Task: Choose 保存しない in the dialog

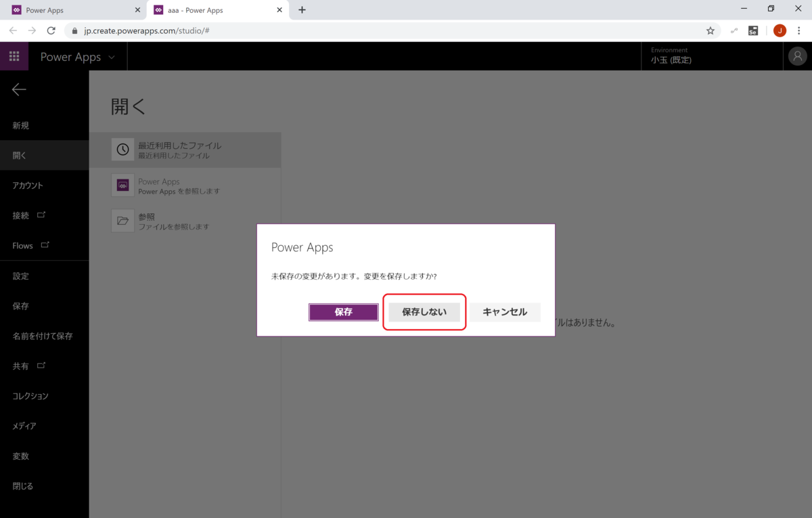Action: pos(424,312)
